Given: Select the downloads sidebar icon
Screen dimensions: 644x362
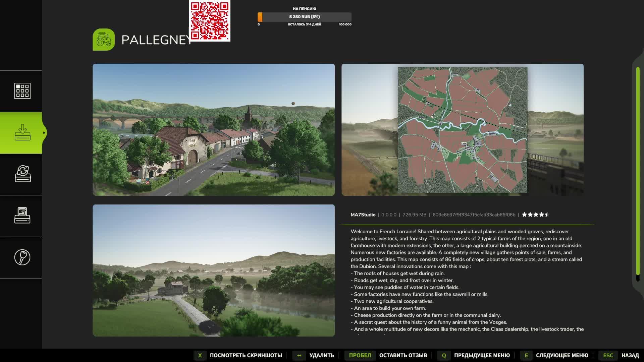Looking at the screenshot, I should 22,133.
